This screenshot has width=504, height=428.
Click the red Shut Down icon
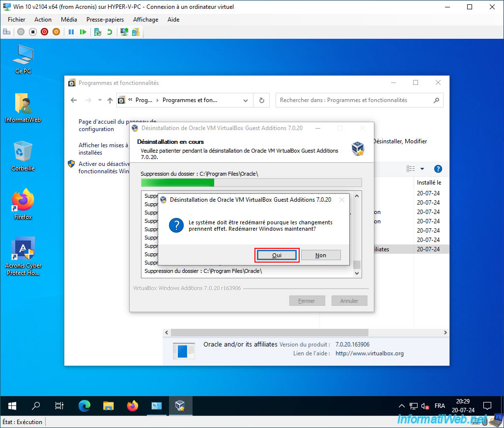tap(44, 32)
